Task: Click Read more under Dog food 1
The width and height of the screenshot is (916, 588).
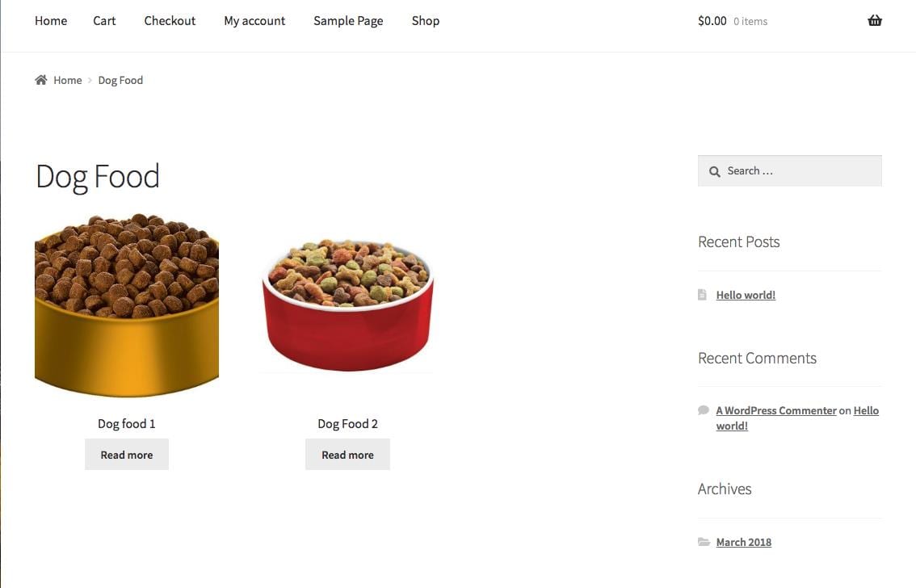Action: click(x=127, y=455)
